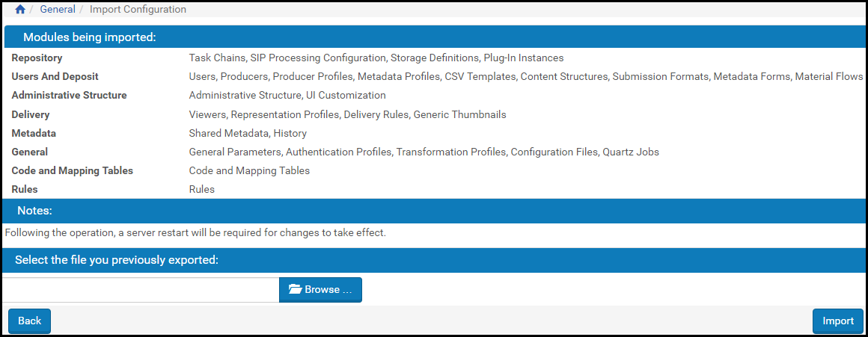Click the server restart note text
The height and width of the screenshot is (337, 868).
[195, 232]
